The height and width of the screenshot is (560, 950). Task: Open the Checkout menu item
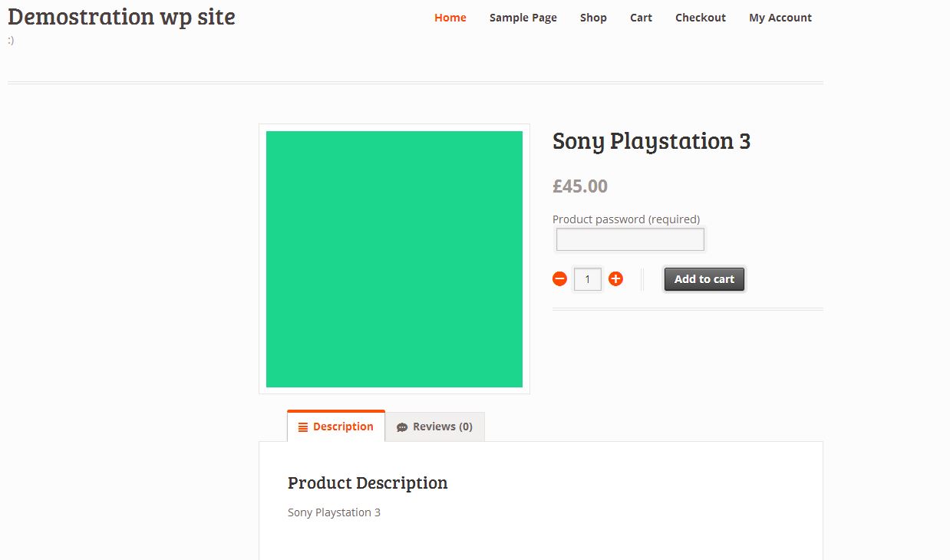click(x=700, y=18)
